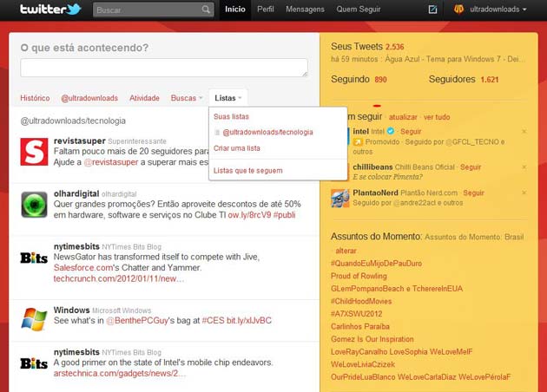Click the list icon beside @ultradownloads/tecnologia

pyautogui.click(x=217, y=133)
